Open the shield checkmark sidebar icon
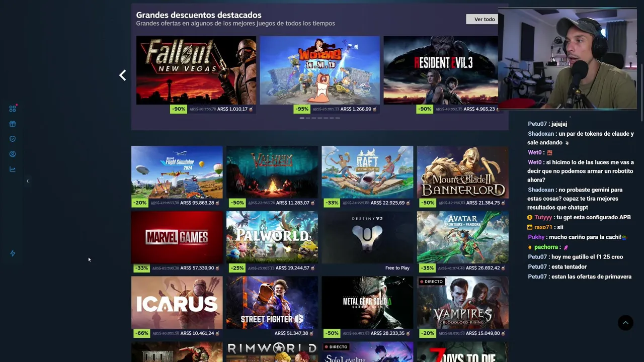The image size is (644, 362). 13,139
